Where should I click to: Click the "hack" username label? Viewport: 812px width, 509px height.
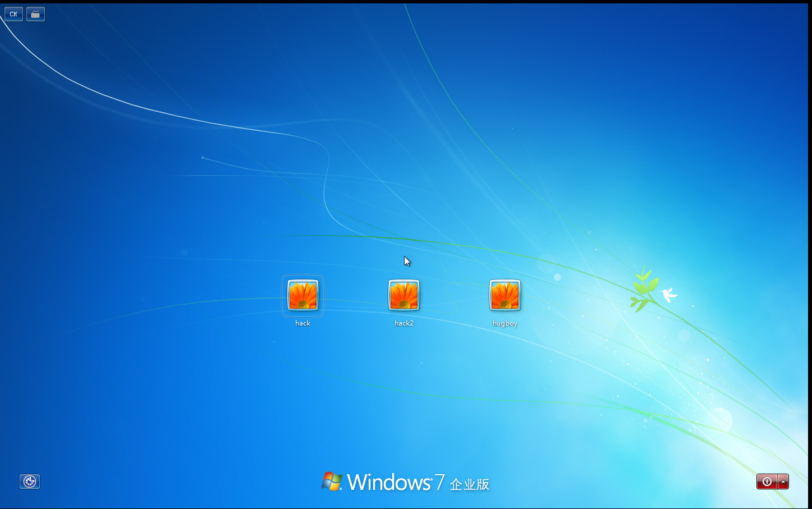point(303,323)
